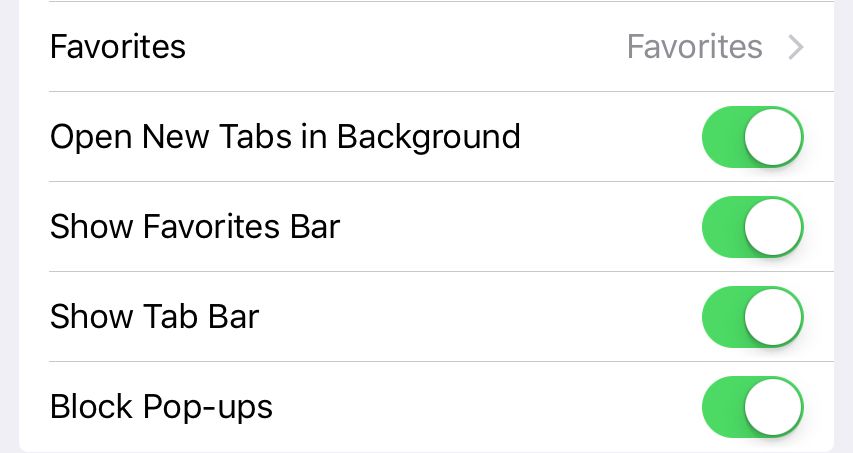This screenshot has height=453, width=853.
Task: Open the gray Favorites value selector
Action: coord(694,47)
